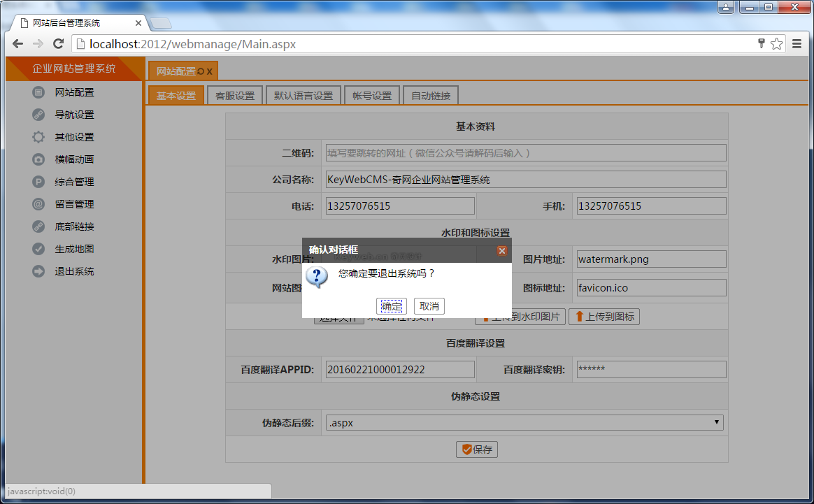The height and width of the screenshot is (504, 814).
Task: Close the 网站配置 inner tab with X
Action: click(210, 71)
